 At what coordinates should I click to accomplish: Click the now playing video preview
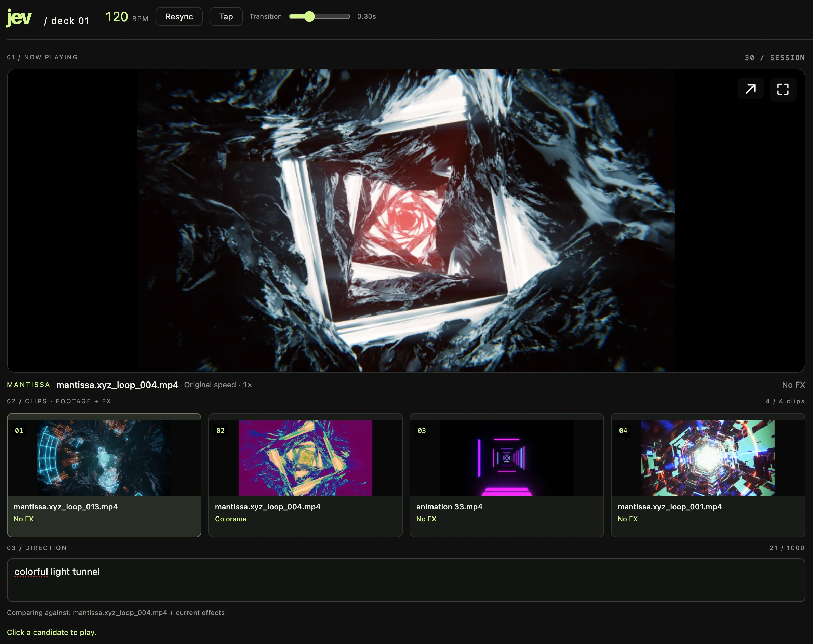click(x=406, y=220)
